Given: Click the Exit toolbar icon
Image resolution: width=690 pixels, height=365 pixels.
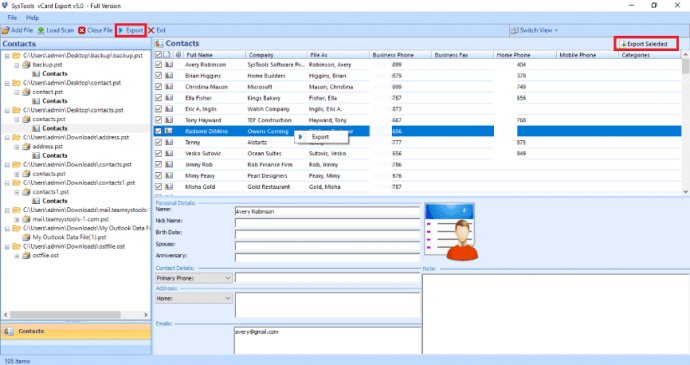Looking at the screenshot, I should tap(151, 30).
